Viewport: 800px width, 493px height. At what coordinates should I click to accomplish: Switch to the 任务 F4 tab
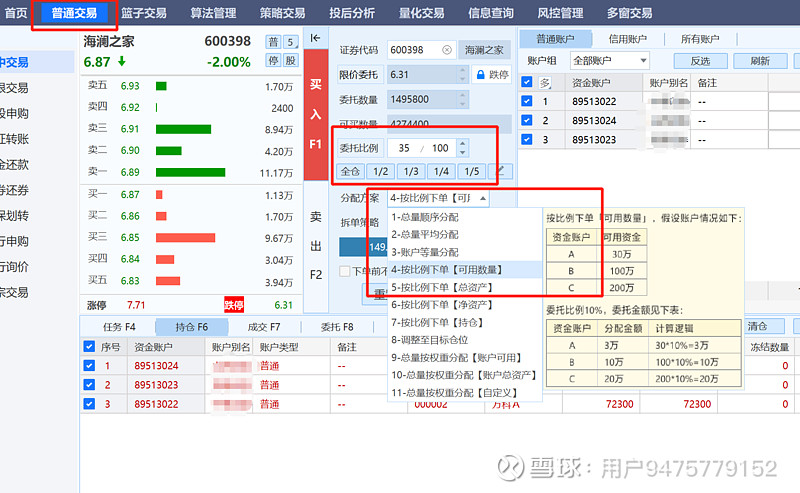click(x=119, y=327)
